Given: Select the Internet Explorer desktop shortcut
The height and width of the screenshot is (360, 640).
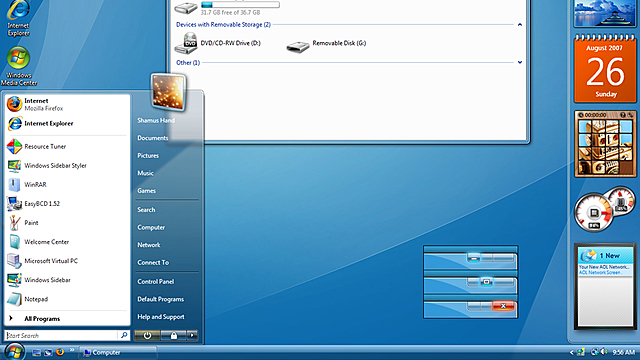Looking at the screenshot, I should [x=18, y=18].
